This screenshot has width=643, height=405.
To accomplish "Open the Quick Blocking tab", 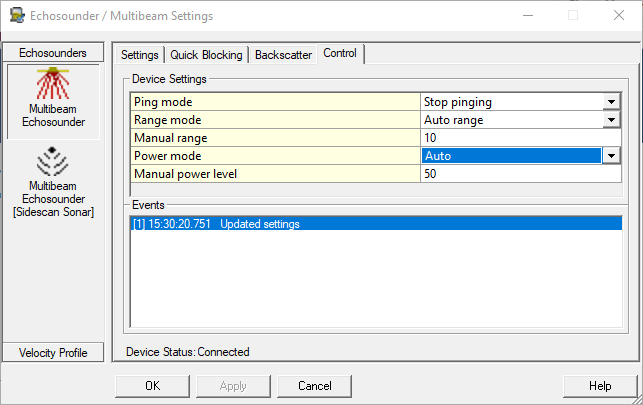I will pyautogui.click(x=207, y=54).
